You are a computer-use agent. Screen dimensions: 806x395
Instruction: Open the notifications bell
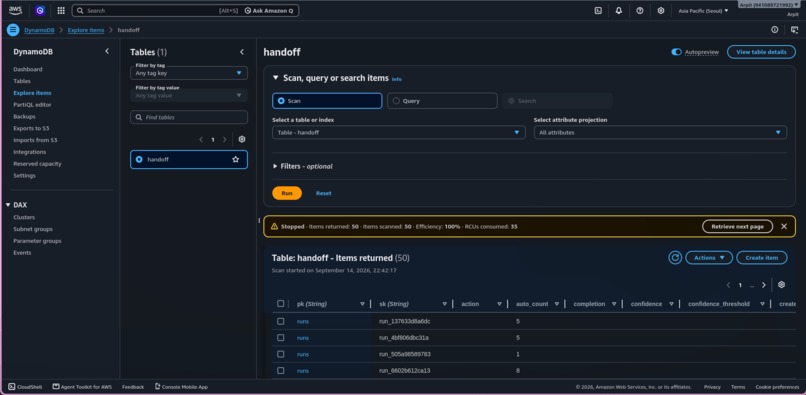pos(619,10)
